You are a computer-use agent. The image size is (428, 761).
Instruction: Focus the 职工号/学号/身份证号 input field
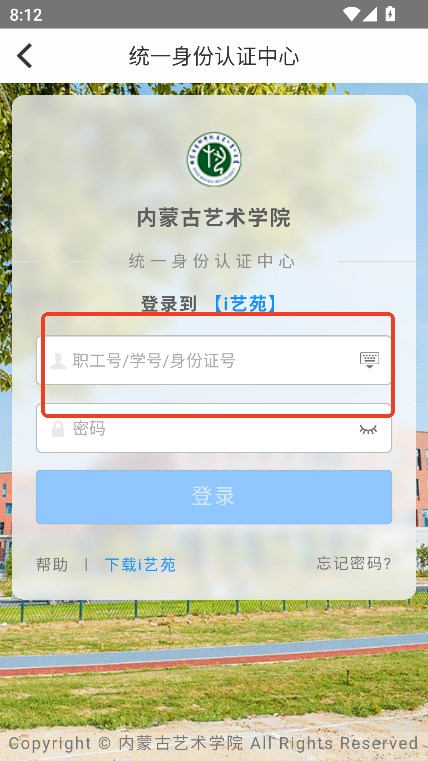coord(214,360)
